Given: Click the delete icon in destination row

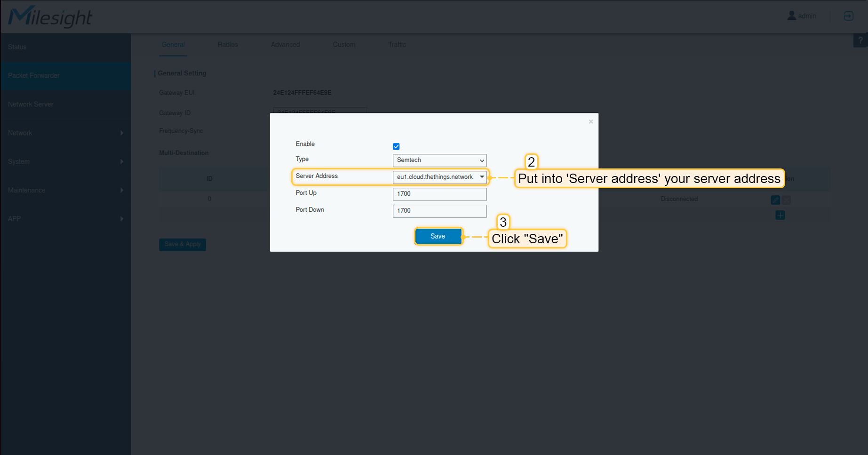Looking at the screenshot, I should pyautogui.click(x=787, y=200).
